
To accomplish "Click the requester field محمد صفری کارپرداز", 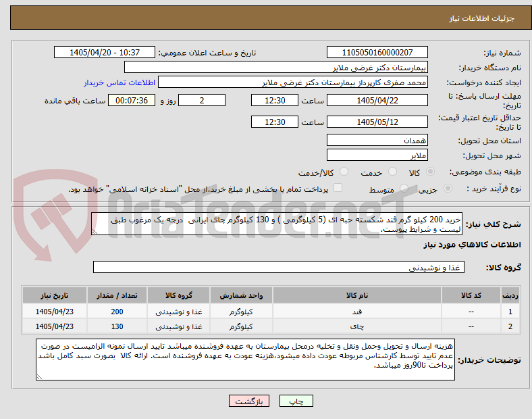I will point(293,82).
